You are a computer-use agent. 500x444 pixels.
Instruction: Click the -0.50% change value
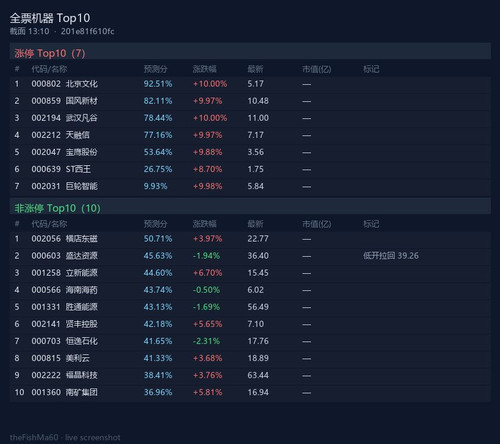[206, 290]
